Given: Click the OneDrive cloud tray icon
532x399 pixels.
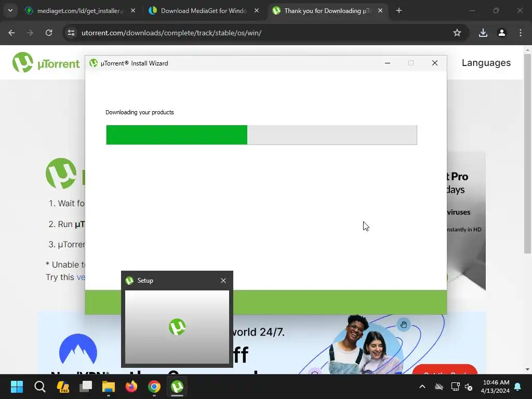Looking at the screenshot, I should (x=439, y=387).
